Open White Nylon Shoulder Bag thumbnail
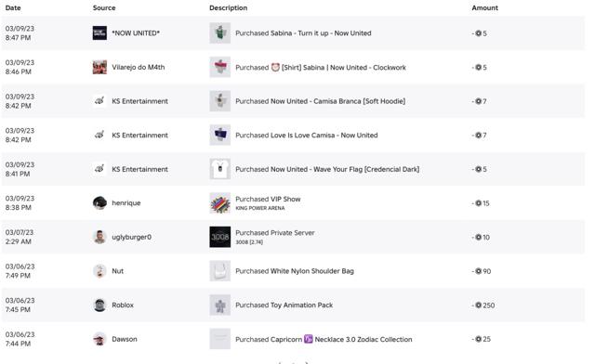The width and height of the screenshot is (595, 364). click(x=220, y=271)
